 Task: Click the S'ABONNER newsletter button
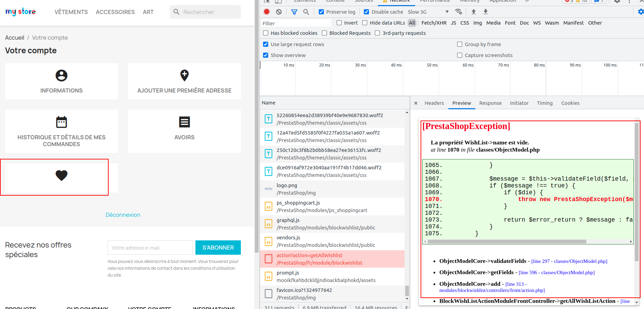point(218,248)
